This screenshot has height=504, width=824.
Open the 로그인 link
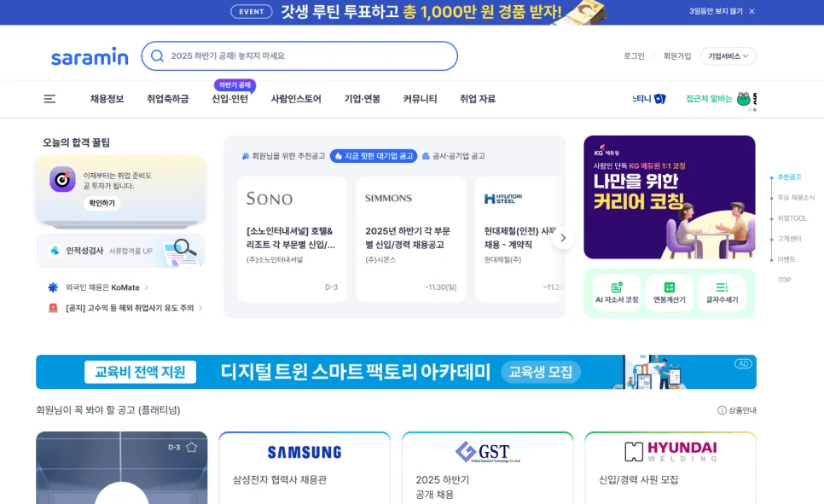click(634, 55)
